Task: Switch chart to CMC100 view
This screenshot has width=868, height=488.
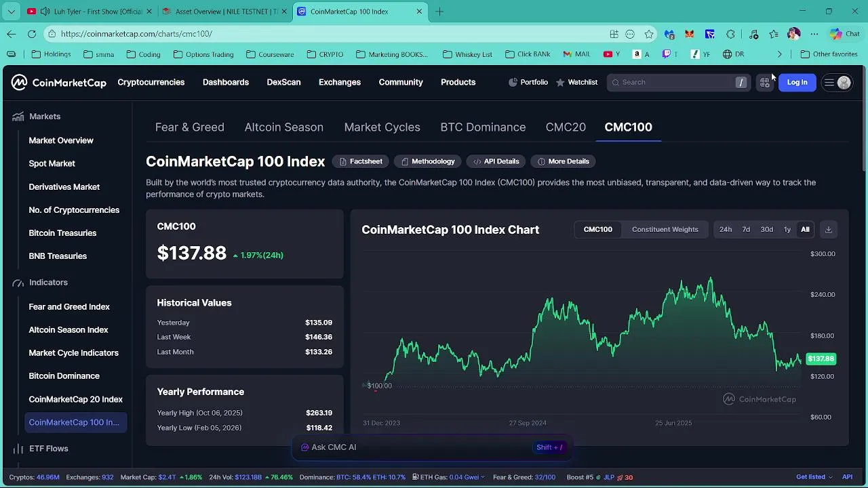Action: pos(597,229)
